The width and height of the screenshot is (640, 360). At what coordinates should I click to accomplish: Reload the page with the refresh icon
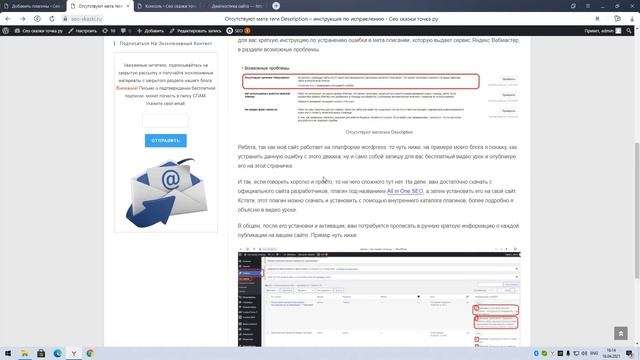[x=52, y=19]
